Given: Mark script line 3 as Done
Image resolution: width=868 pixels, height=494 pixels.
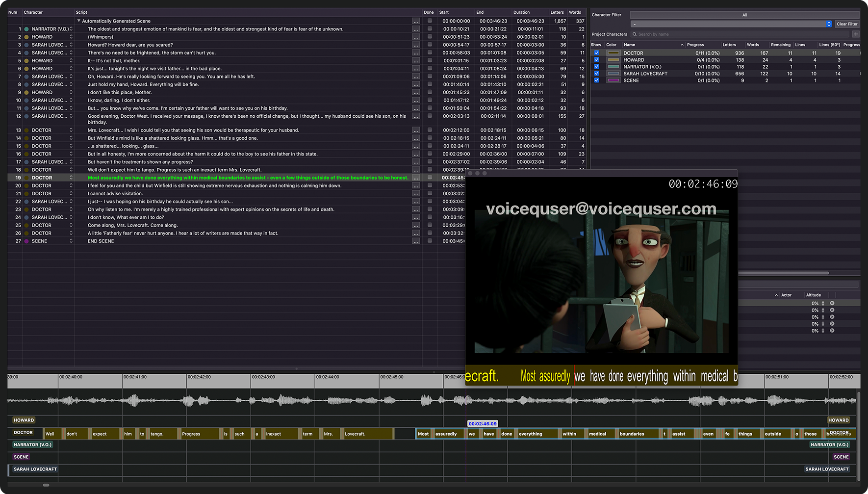Looking at the screenshot, I should click(430, 45).
